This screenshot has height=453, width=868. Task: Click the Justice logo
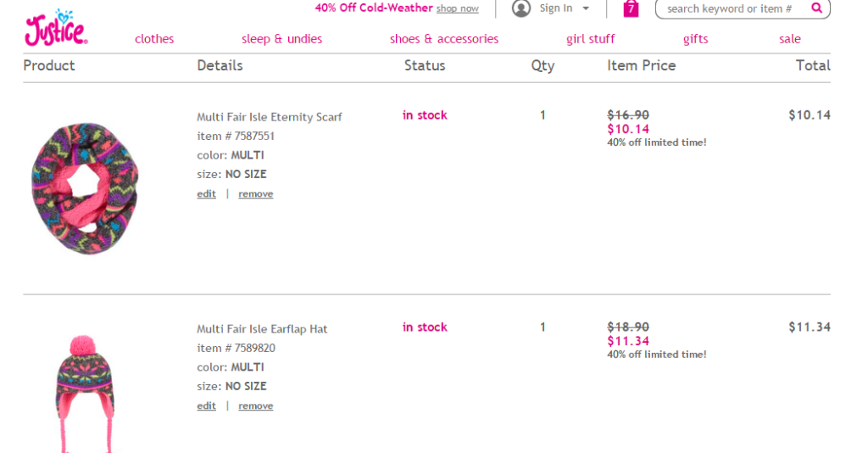(x=56, y=28)
